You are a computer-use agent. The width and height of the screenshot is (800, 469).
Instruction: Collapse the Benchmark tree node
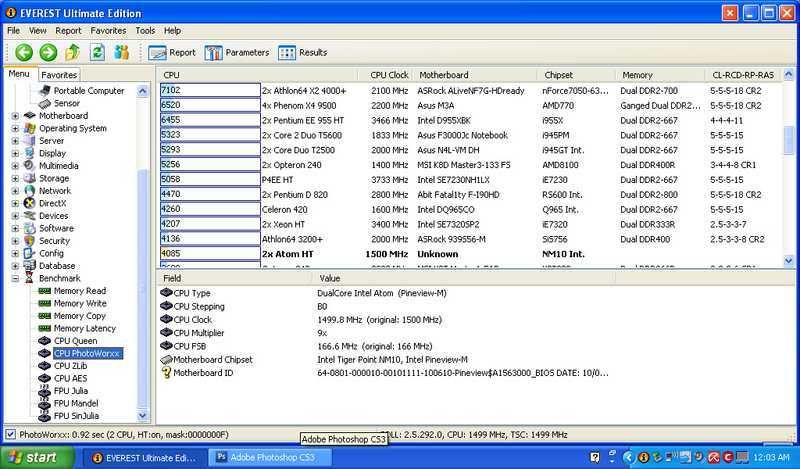[15, 279]
